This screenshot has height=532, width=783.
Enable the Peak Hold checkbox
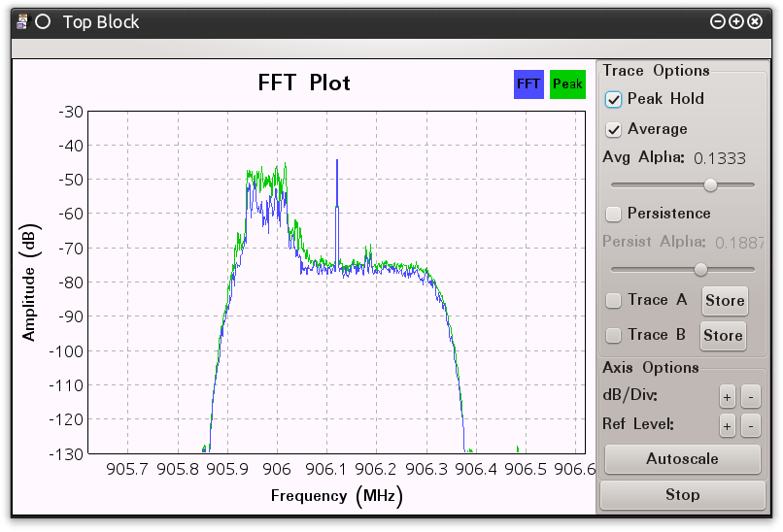pos(613,99)
